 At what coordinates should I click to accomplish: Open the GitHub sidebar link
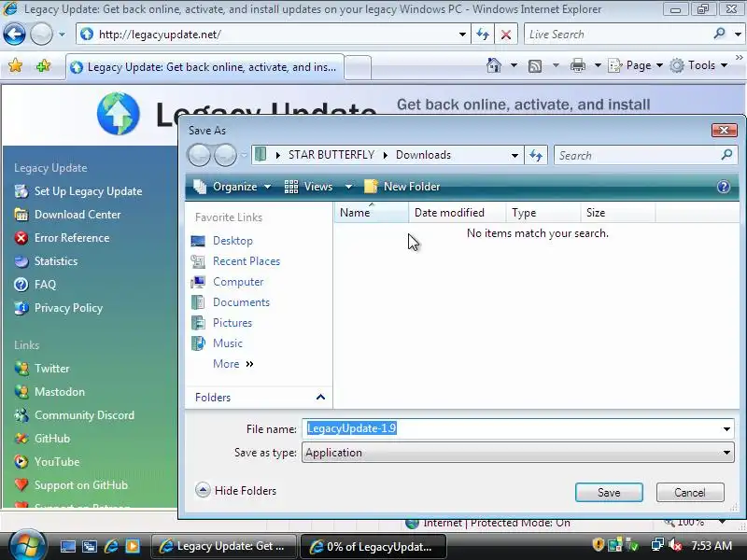click(x=52, y=438)
